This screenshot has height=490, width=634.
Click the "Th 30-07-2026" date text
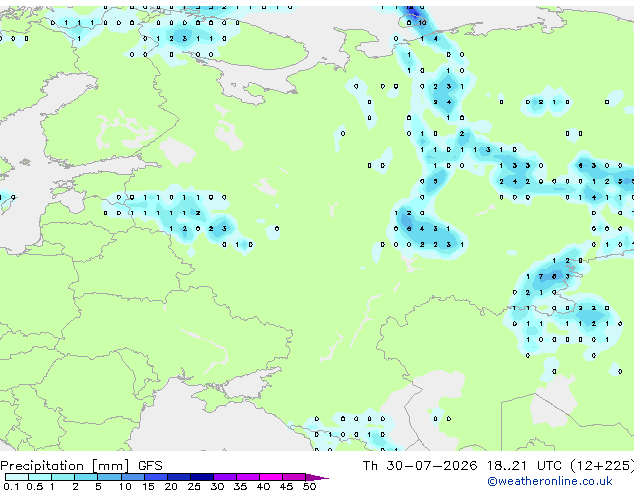click(420, 466)
